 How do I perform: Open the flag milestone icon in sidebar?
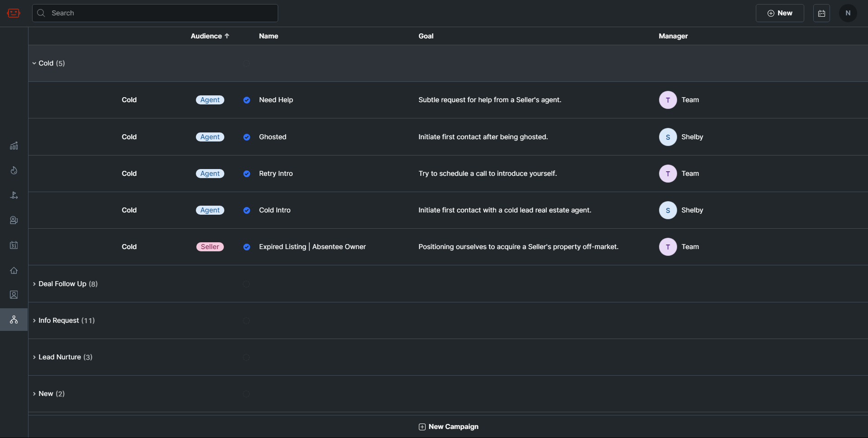pyautogui.click(x=14, y=195)
